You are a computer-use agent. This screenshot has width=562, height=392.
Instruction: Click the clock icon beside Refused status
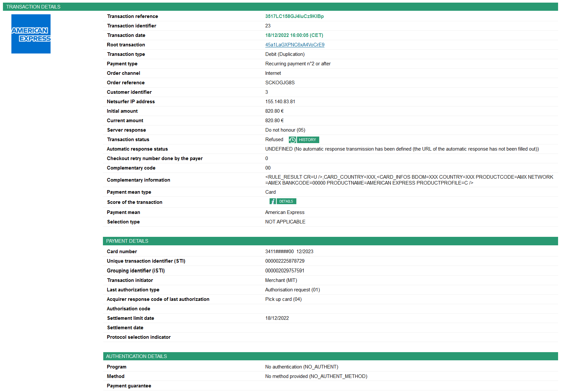292,140
